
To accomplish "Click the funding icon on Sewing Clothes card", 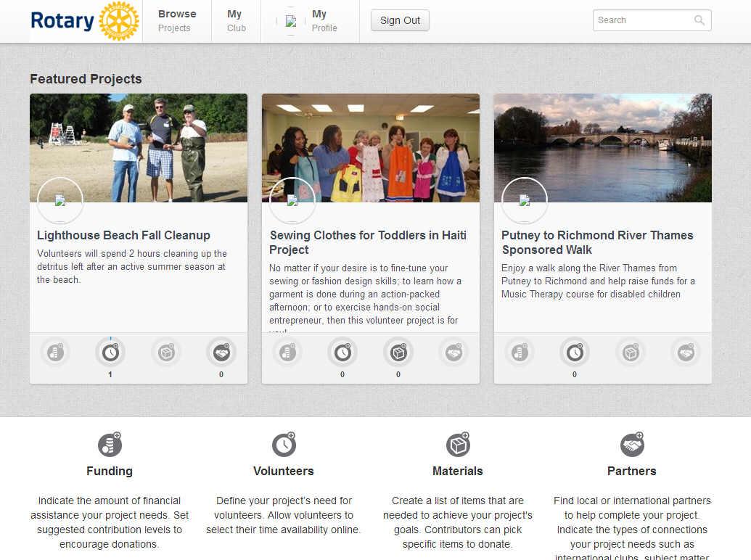I will [x=287, y=353].
